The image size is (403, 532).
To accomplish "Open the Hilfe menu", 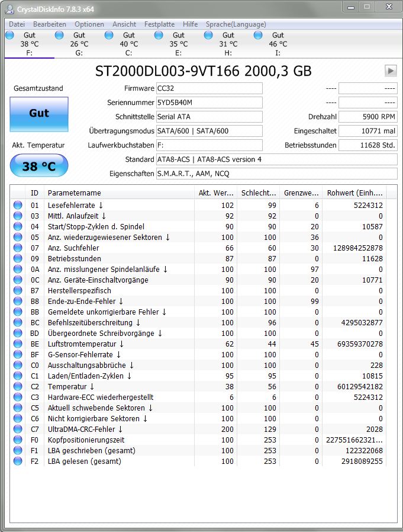I will coord(190,24).
